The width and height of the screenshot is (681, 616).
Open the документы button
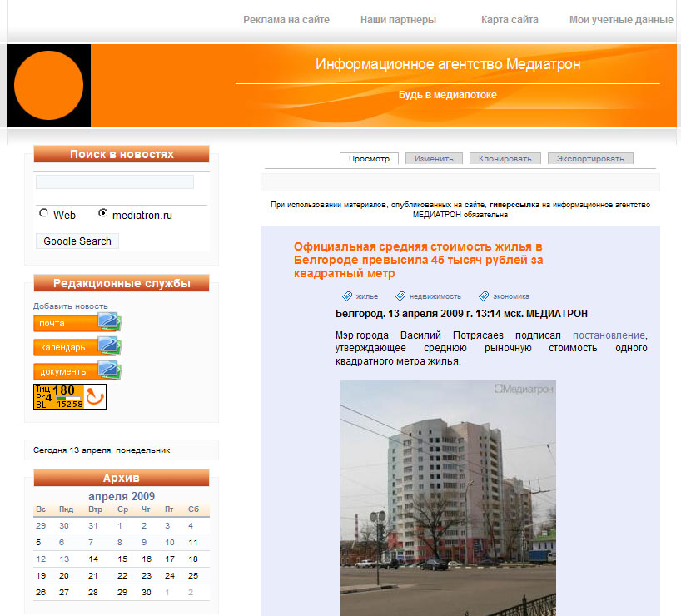point(77,371)
